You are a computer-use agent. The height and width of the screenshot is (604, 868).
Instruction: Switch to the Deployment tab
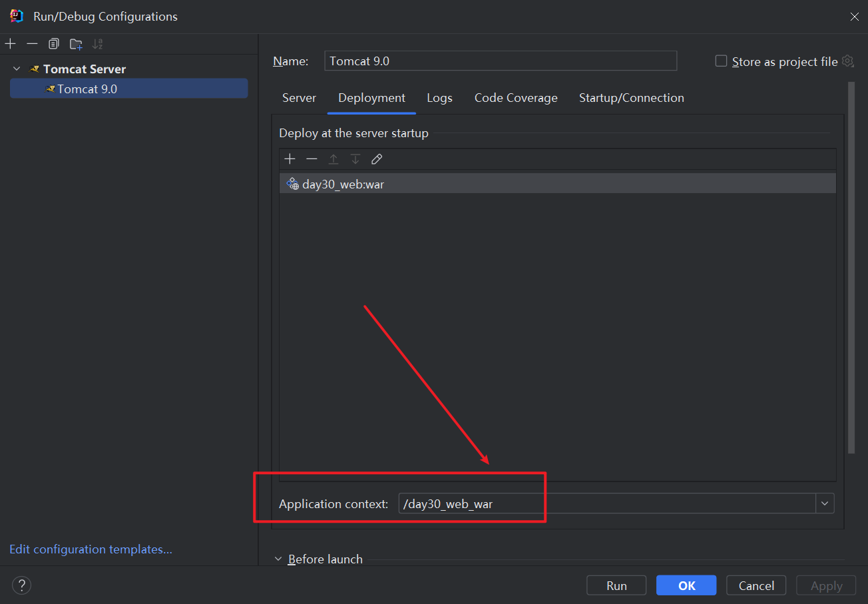(371, 98)
